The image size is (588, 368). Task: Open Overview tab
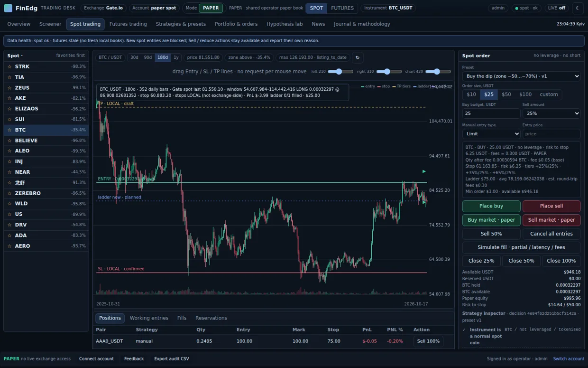[x=19, y=24]
